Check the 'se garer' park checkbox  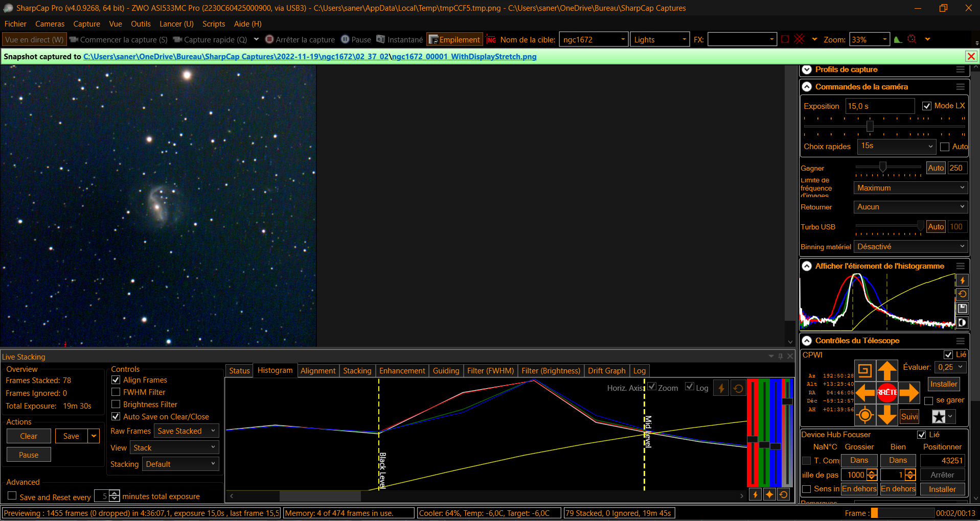click(x=929, y=400)
